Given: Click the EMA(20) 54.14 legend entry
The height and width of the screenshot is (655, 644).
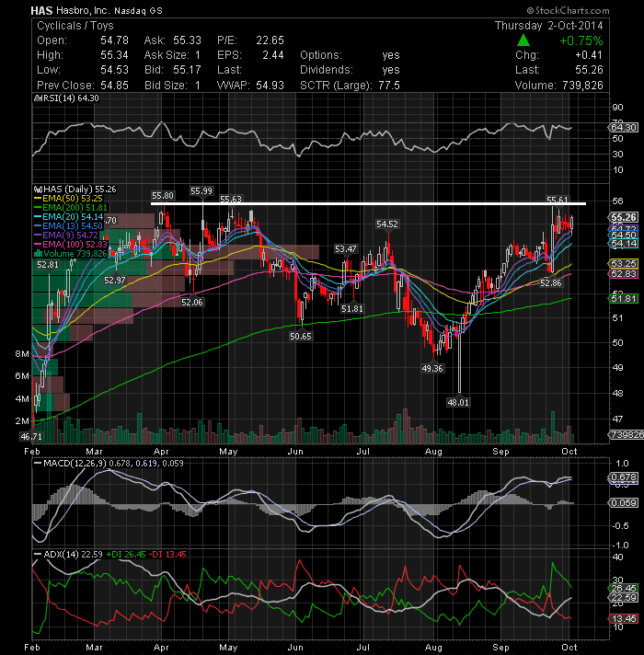Looking at the screenshot, I should click(73, 217).
